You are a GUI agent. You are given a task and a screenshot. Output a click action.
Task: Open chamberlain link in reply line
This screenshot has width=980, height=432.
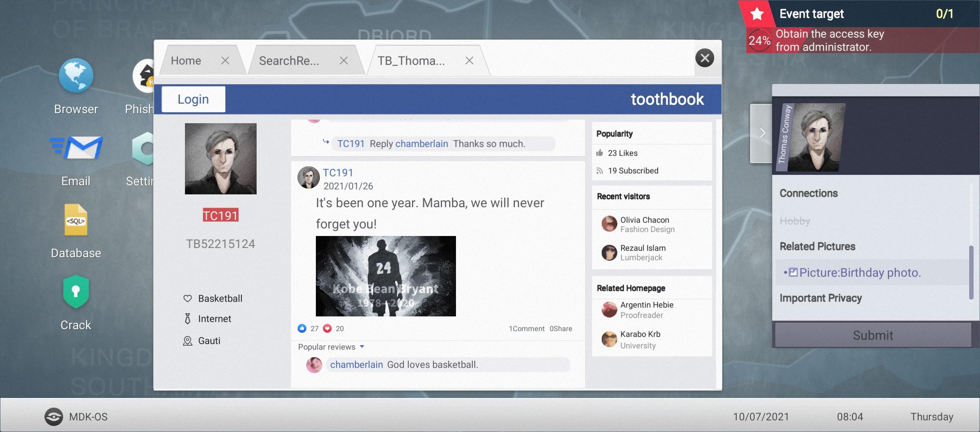click(422, 144)
